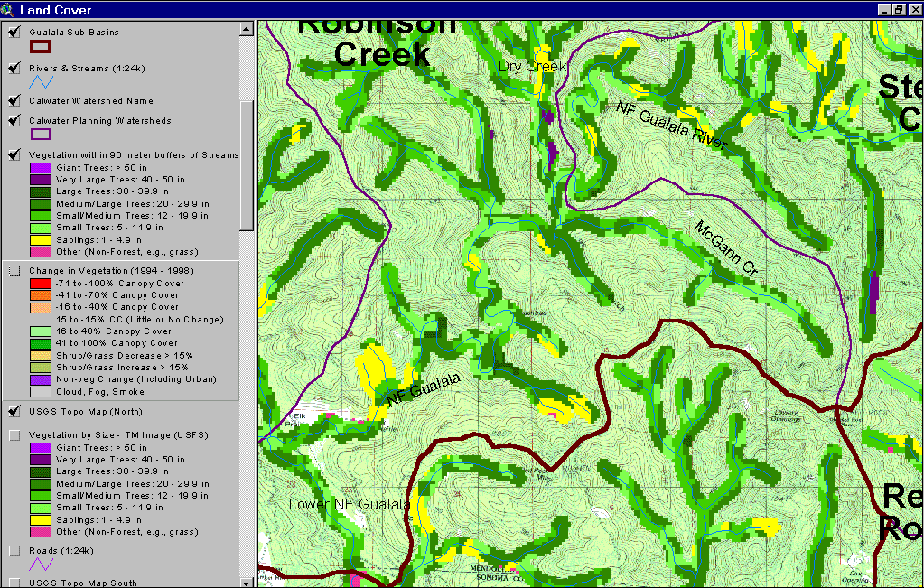The image size is (924, 588).
Task: Click the Dry Creek label on map
Action: 532,66
